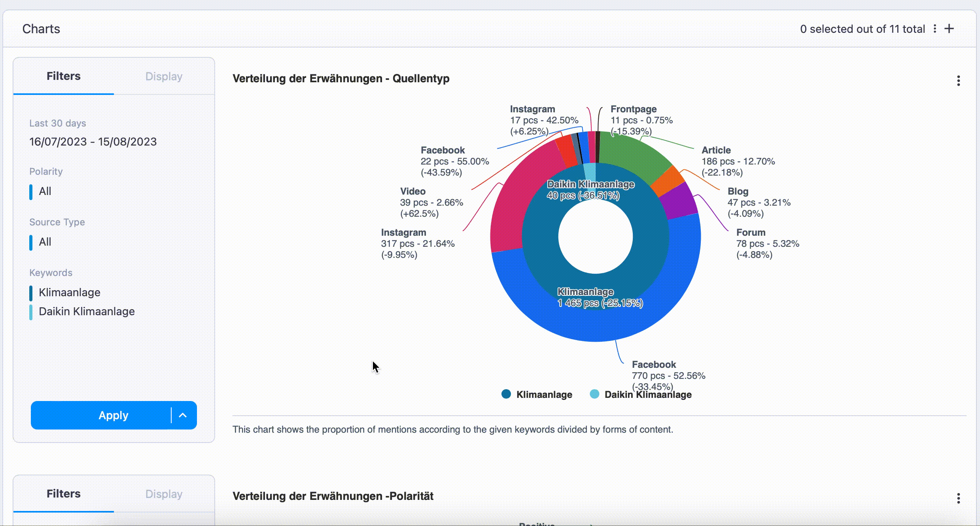
Task: Select the Filters tab in first panel
Action: pos(63,76)
